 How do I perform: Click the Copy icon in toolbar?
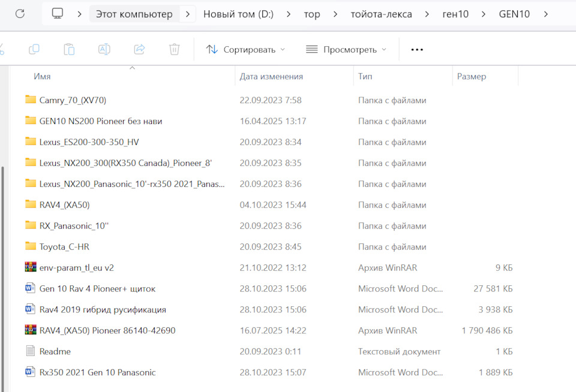[x=34, y=49]
